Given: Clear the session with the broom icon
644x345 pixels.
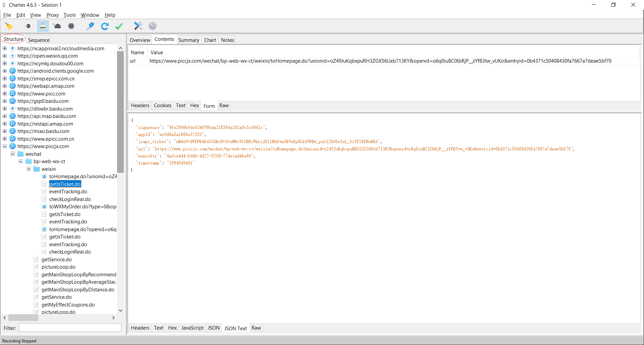Looking at the screenshot, I should (9, 26).
